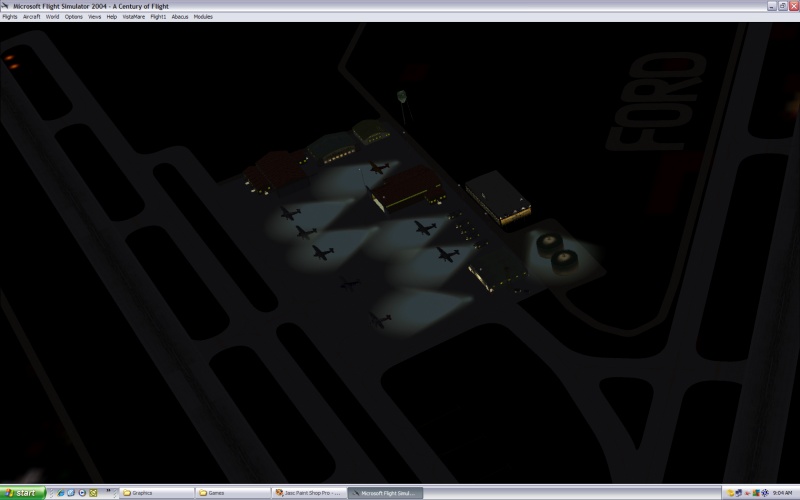800x500 pixels.
Task: Click the Windows Start button
Action: point(22,493)
